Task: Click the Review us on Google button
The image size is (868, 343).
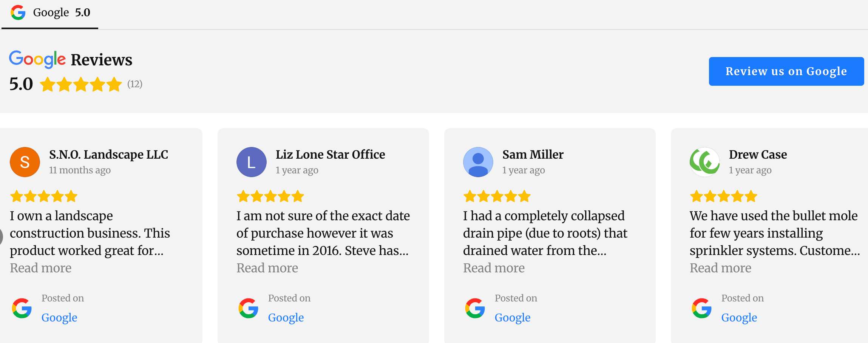Action: tap(786, 71)
